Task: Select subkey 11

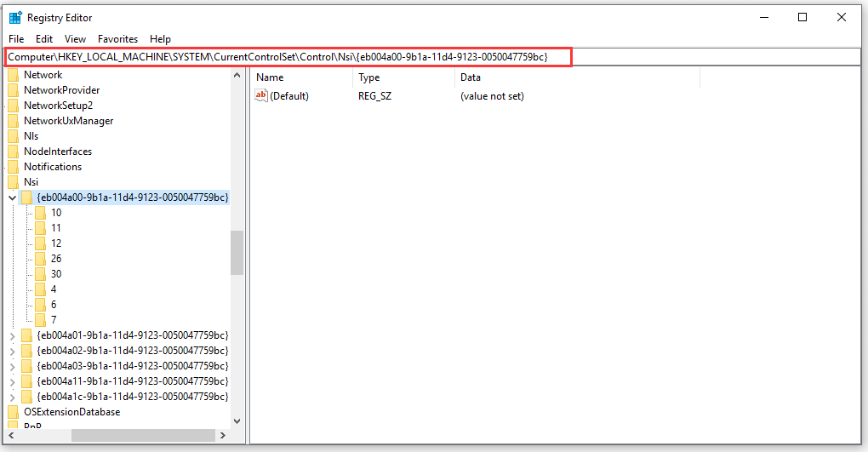Action: click(x=56, y=227)
